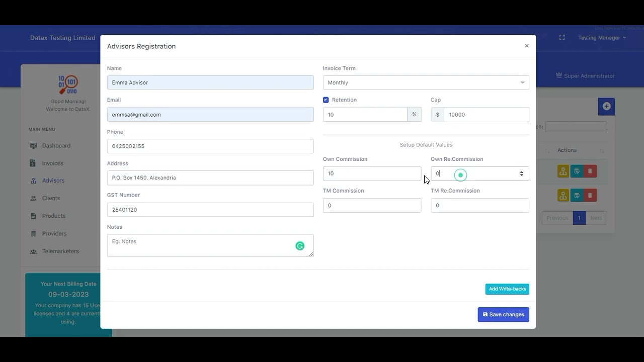Click the Advisors person icon
This screenshot has width=644, height=362.
(x=33, y=180)
